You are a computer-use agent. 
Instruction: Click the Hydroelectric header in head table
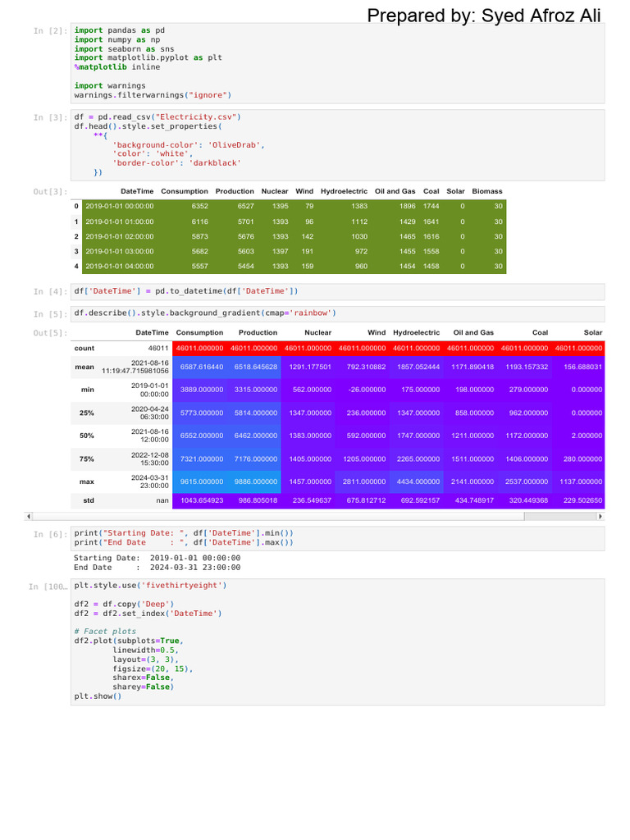click(344, 191)
